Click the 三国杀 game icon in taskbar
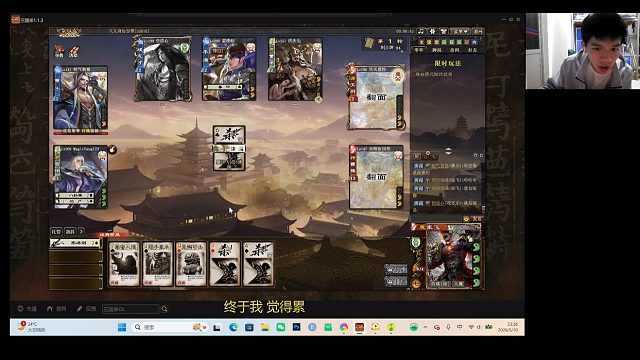 pos(359,327)
